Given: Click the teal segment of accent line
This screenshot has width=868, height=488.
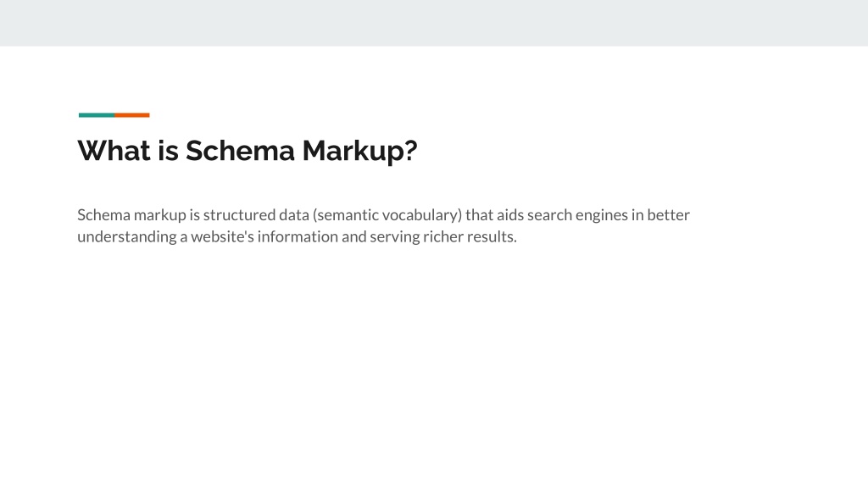Looking at the screenshot, I should pos(97,115).
